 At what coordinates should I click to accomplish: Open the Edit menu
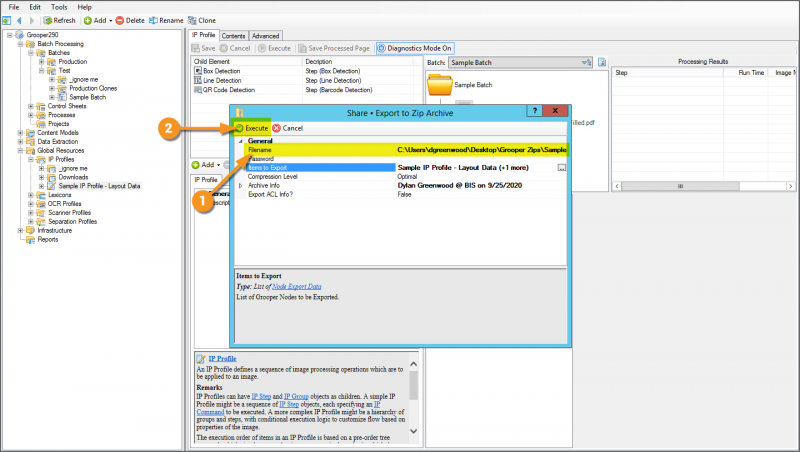(35, 7)
